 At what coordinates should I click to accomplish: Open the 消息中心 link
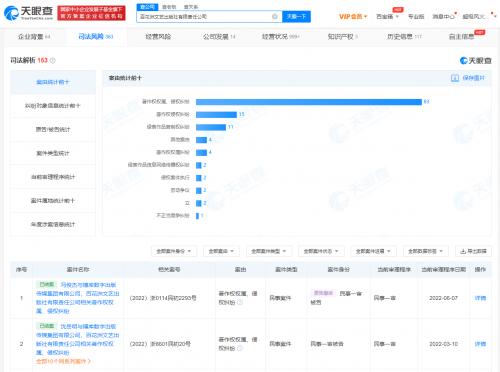point(443,16)
